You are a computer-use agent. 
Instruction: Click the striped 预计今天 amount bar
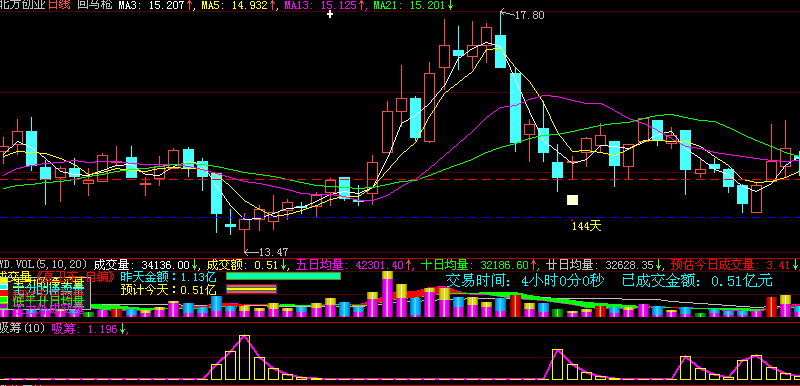tap(251, 289)
